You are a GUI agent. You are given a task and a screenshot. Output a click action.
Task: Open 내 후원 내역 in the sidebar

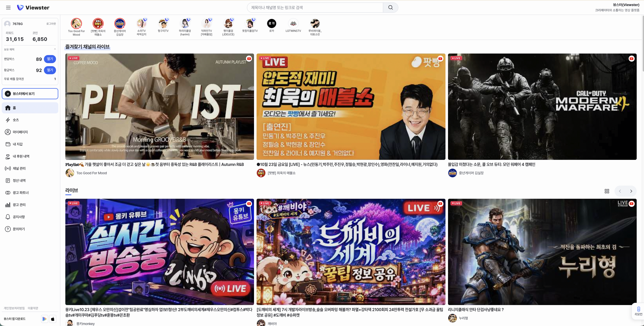tap(30, 156)
